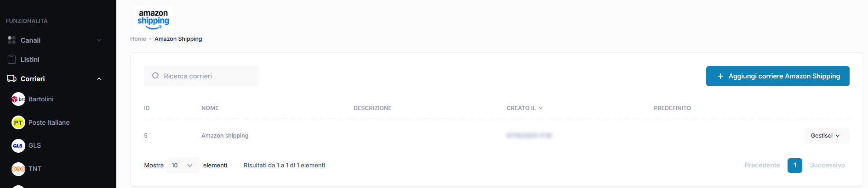This screenshot has width=868, height=188.
Task: Open the Bartolini BRT courier logo
Action: (x=18, y=99)
